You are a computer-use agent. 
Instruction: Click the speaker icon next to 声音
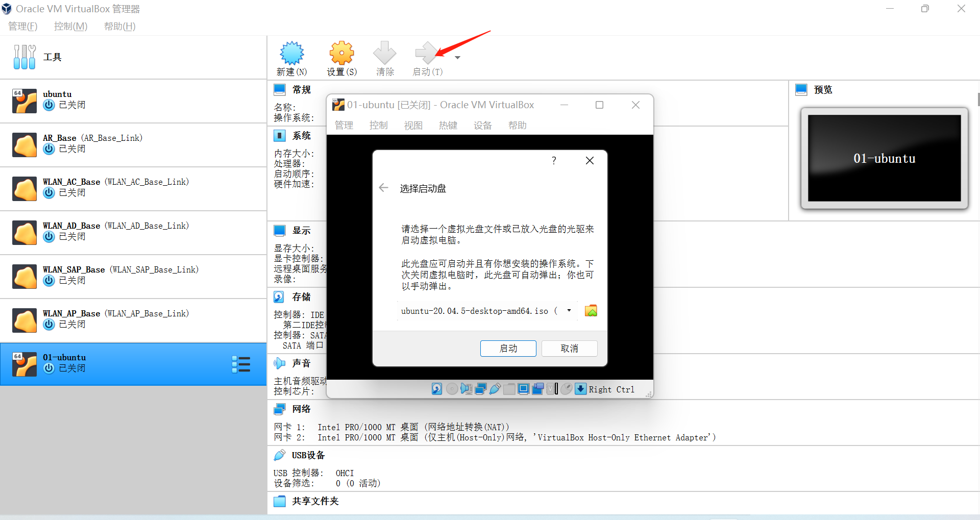[280, 363]
